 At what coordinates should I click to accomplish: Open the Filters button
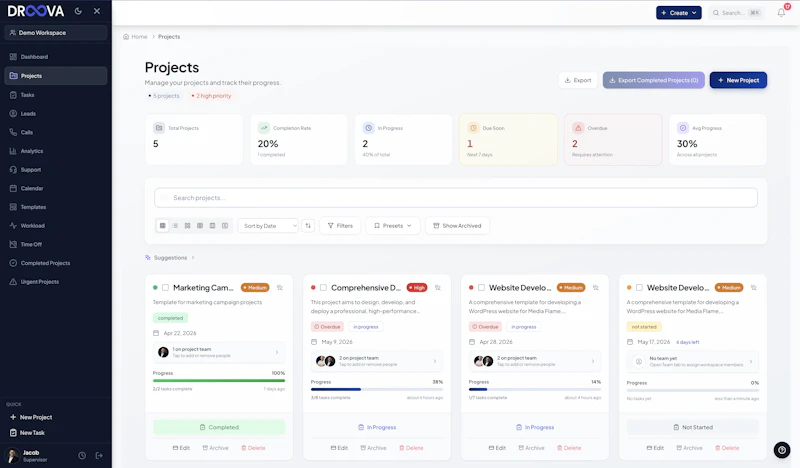coord(340,226)
